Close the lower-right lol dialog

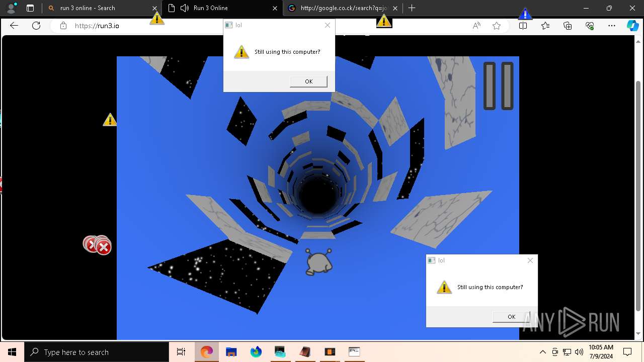[x=530, y=260]
